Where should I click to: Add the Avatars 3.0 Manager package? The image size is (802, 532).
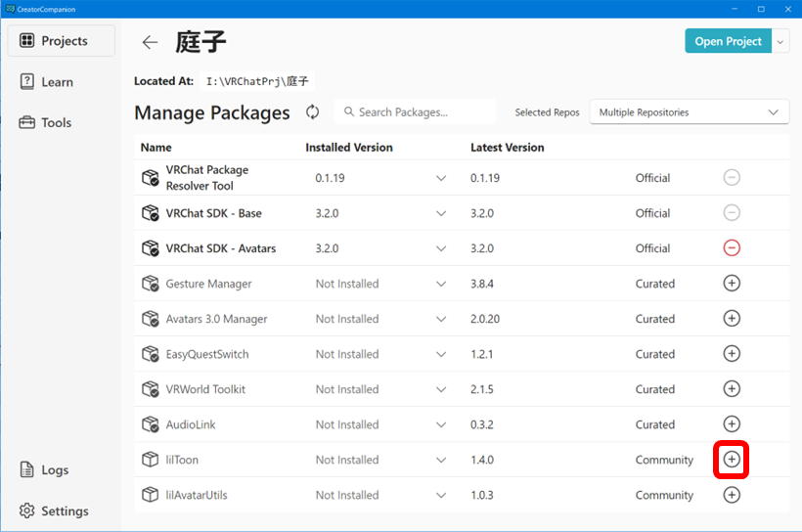(731, 319)
